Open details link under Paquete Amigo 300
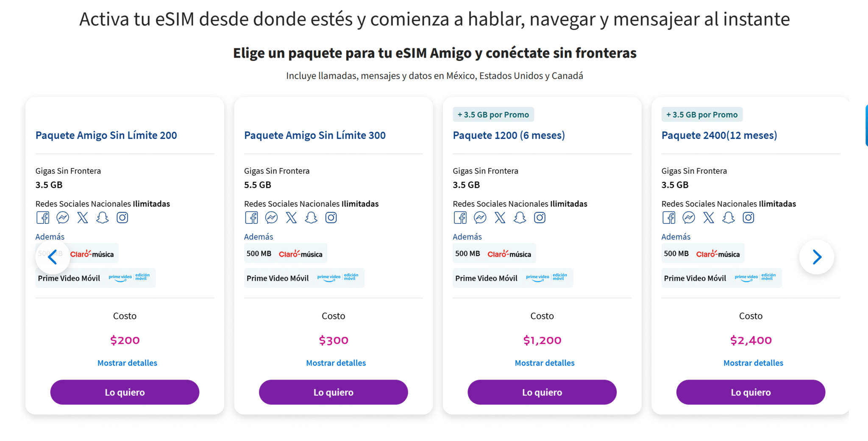This screenshot has width=868, height=441. point(336,363)
